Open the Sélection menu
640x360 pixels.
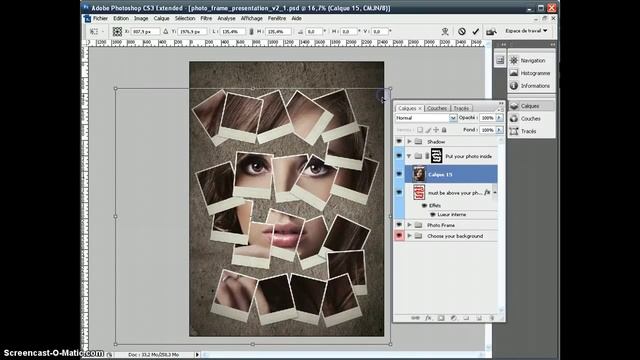coord(185,18)
